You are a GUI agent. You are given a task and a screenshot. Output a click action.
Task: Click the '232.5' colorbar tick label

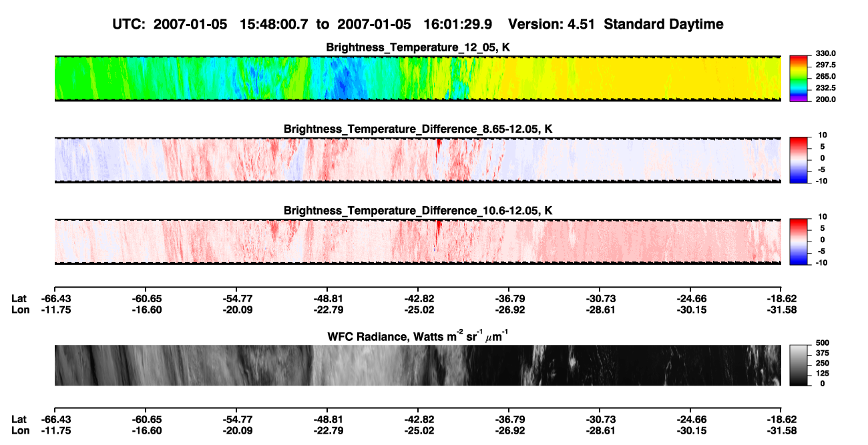[826, 88]
